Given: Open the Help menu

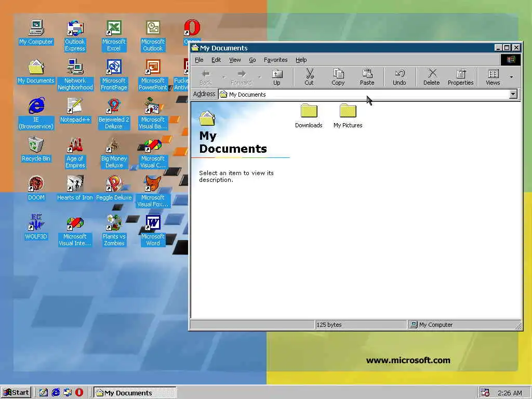Looking at the screenshot, I should [x=301, y=60].
